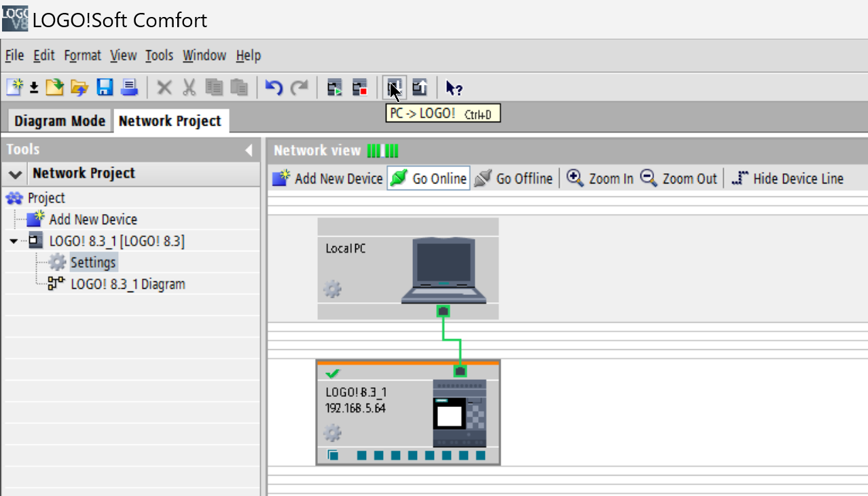Collapse the LOGO! 8.3_1 tree node arrow

(14, 242)
